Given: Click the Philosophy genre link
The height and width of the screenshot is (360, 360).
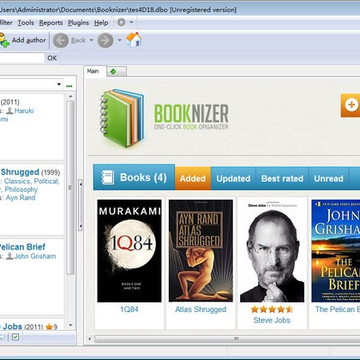Looking at the screenshot, I should tap(21, 189).
